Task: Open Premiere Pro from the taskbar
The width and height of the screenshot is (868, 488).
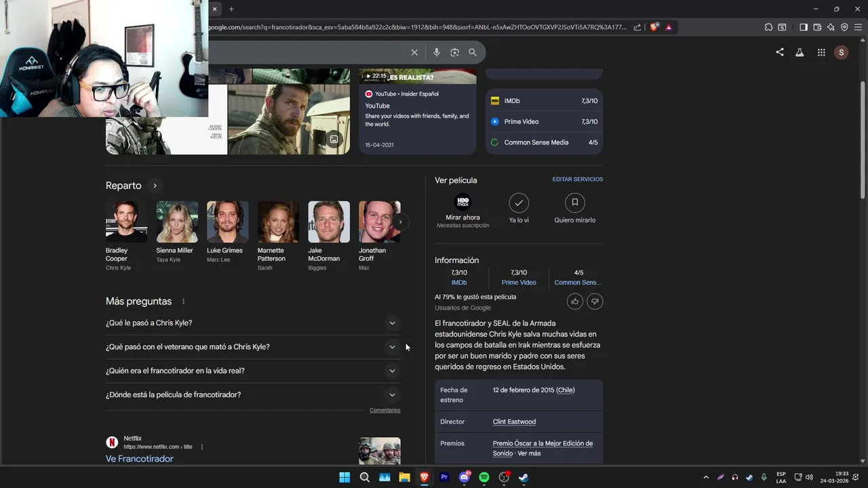Action: 444,477
